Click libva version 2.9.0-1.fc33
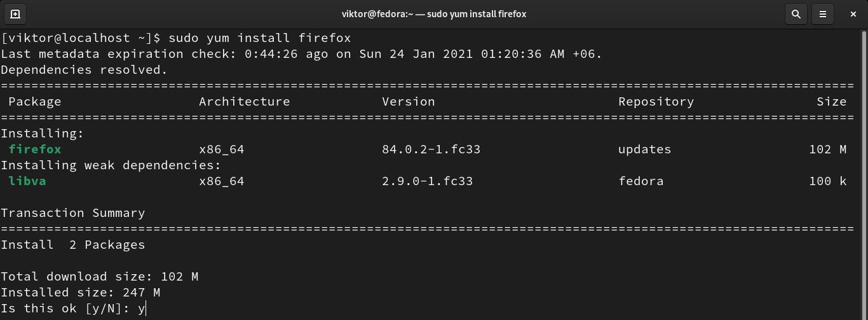The height and width of the screenshot is (320, 868). point(427,181)
